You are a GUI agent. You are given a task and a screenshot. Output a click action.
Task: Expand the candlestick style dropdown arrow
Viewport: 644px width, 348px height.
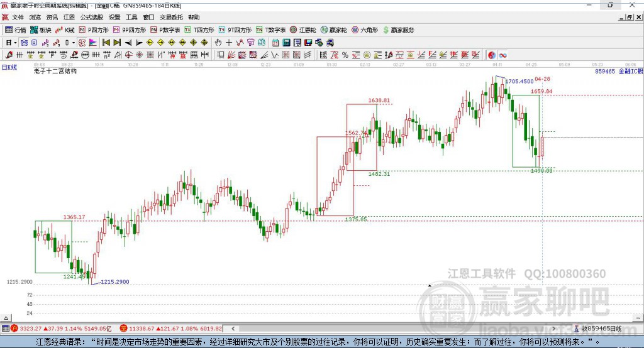[x=74, y=43]
